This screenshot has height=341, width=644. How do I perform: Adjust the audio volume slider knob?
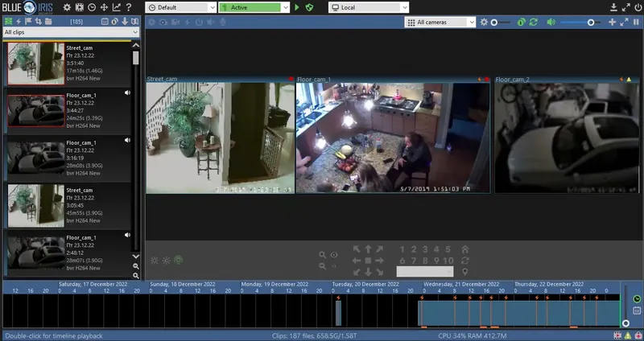click(591, 23)
